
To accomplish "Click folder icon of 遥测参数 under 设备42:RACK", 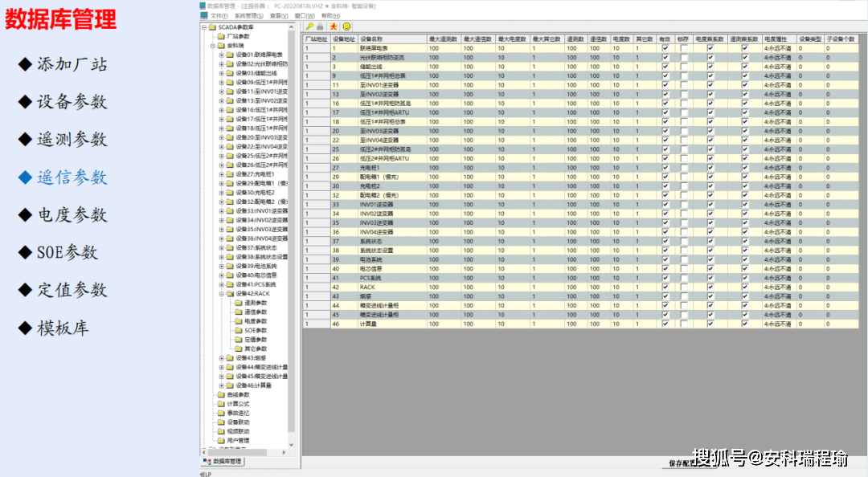I will pyautogui.click(x=240, y=303).
